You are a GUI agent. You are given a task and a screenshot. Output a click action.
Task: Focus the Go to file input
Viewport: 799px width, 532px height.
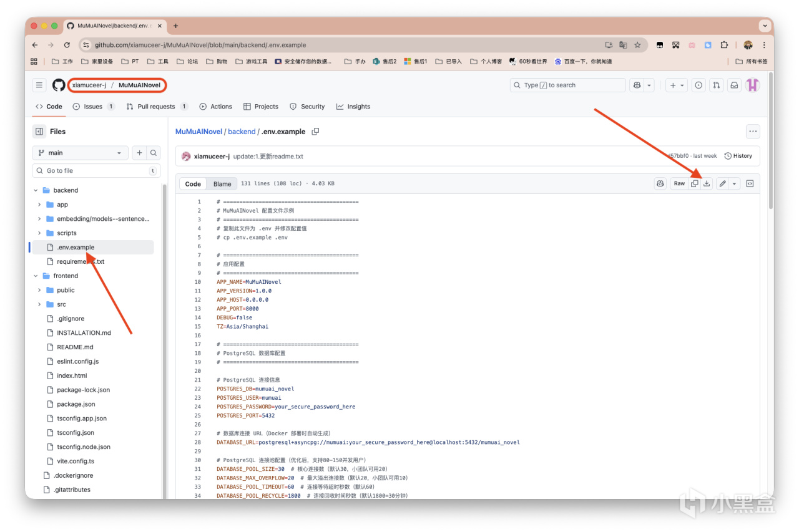coord(96,171)
